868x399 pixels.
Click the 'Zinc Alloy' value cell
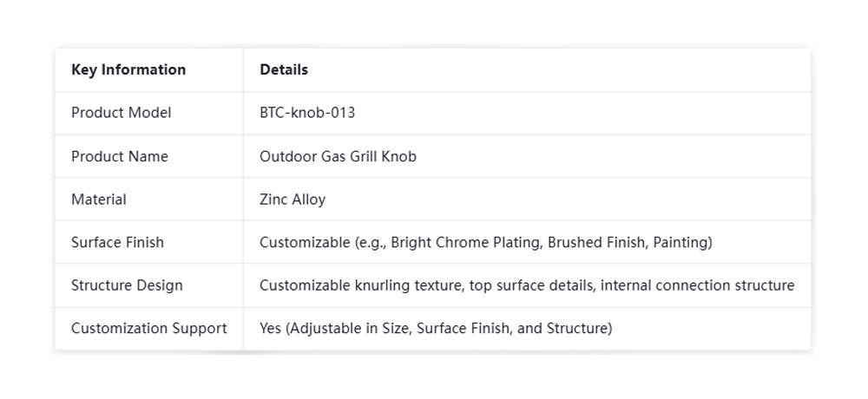pyautogui.click(x=293, y=199)
